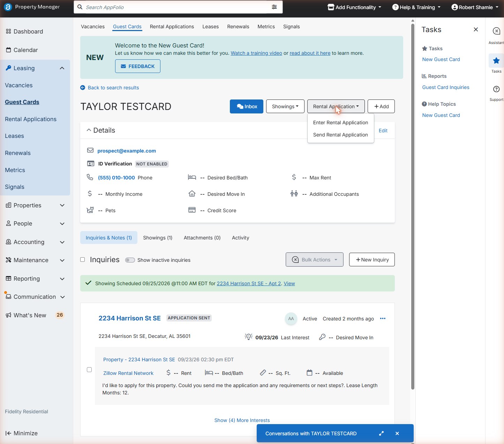
Task: Switch to the Showings (1) tab
Action: 158,238
